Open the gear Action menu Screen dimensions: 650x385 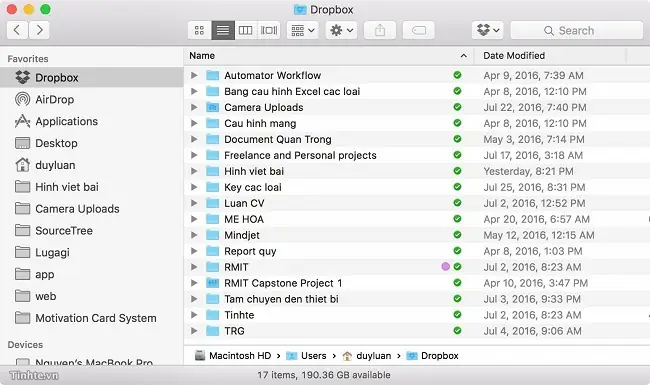[341, 30]
